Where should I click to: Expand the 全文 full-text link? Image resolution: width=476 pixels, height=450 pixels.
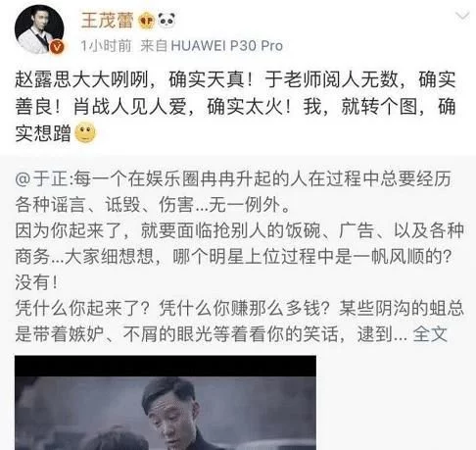click(430, 334)
